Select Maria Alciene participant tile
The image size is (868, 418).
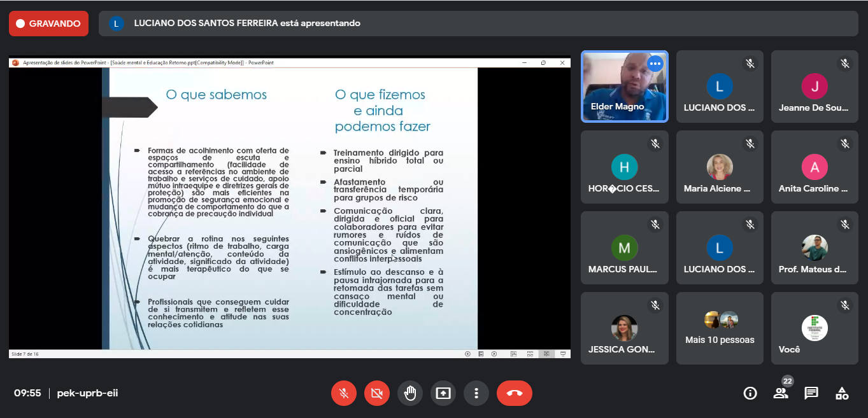click(720, 167)
